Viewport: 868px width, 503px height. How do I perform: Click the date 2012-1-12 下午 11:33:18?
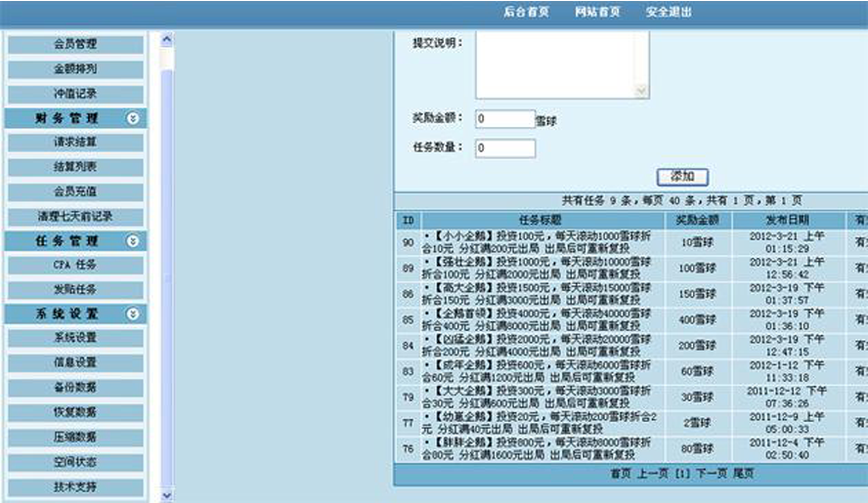tap(787, 371)
